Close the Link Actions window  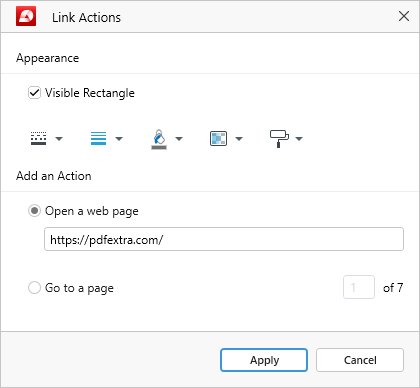point(404,16)
